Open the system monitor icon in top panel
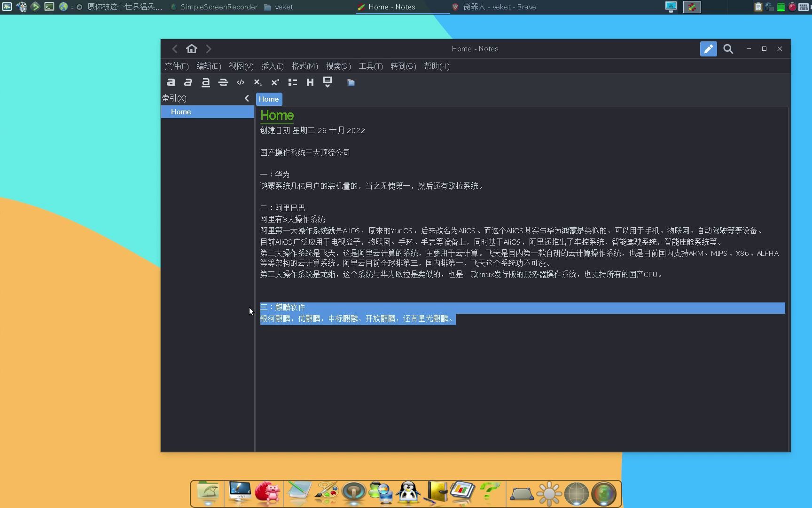Viewport: 812px width, 508px height. tap(7, 7)
